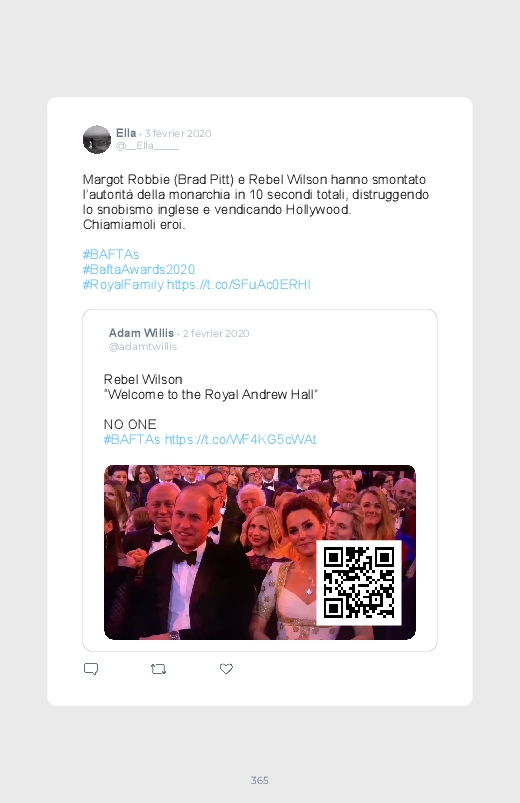Click the @__Ella____ handle
This screenshot has height=803, width=520.
(147, 146)
